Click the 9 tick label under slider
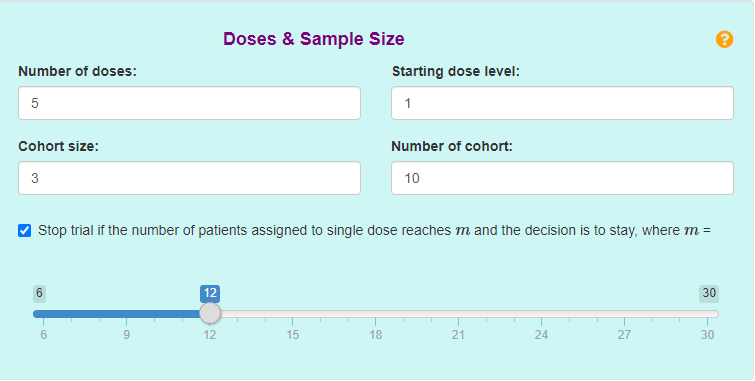755x381 pixels. point(126,335)
